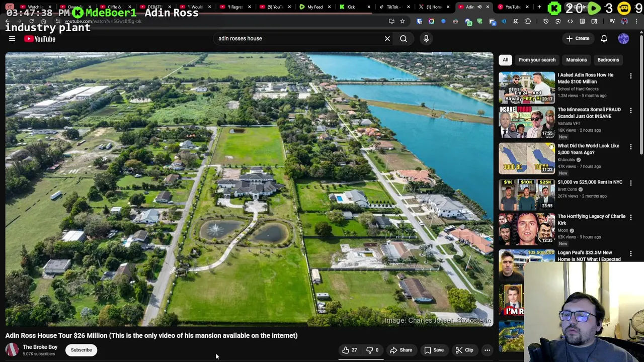Open options for World 5,000 Years Ago video
644x362 pixels.
631,147
